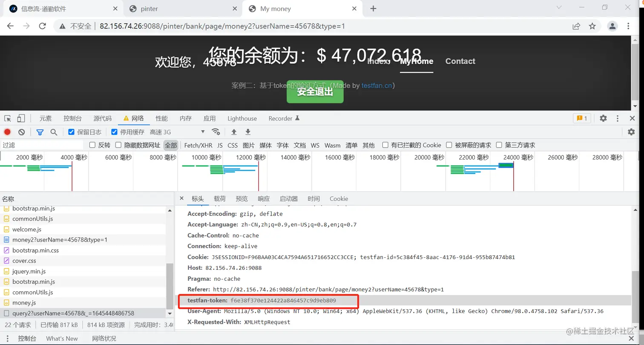This screenshot has height=345, width=644.
Task: Switch to the 源代码 panel tab
Action: [103, 118]
